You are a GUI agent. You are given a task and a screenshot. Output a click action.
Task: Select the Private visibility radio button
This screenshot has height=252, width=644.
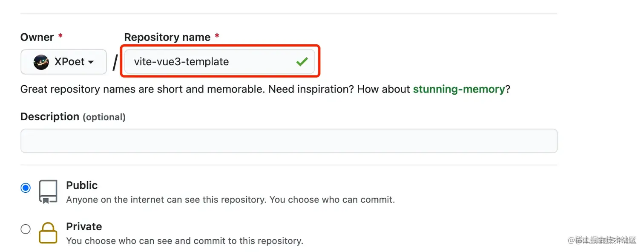[26, 229]
